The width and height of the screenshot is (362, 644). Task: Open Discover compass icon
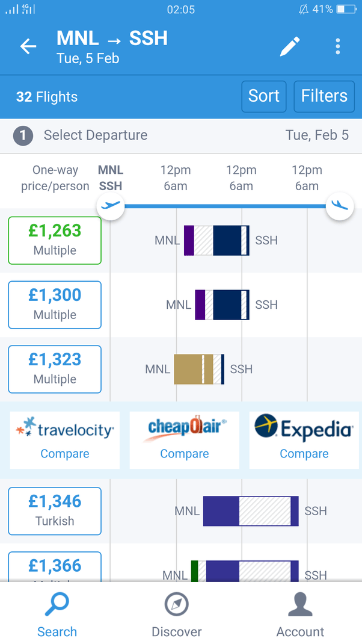(x=176, y=604)
